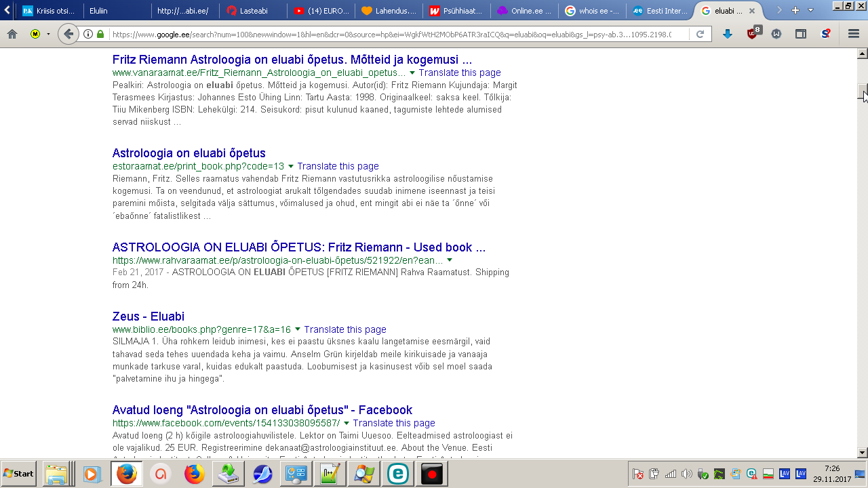Open the "Zeus - Eluabi" search result
Screen dimensions: 868x488
coord(148,317)
